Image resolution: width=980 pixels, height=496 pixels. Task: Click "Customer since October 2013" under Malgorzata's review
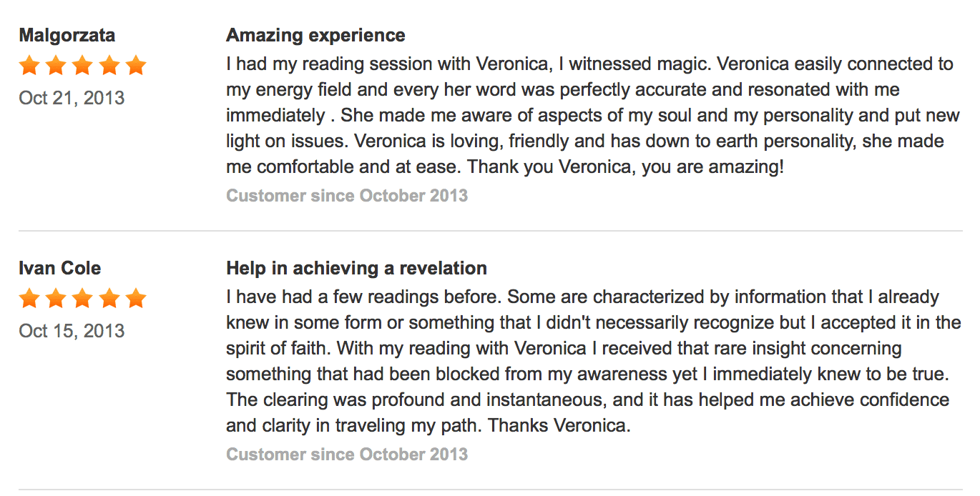coord(347,196)
